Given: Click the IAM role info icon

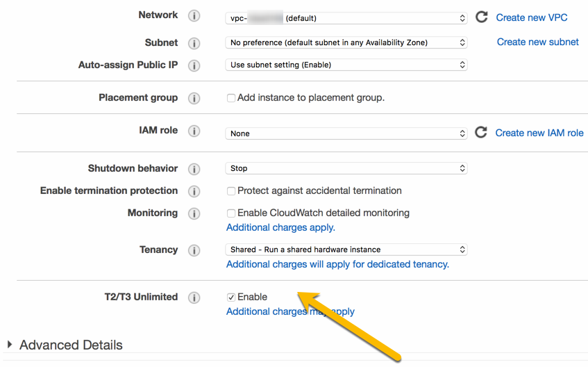Looking at the screenshot, I should 194,131.
